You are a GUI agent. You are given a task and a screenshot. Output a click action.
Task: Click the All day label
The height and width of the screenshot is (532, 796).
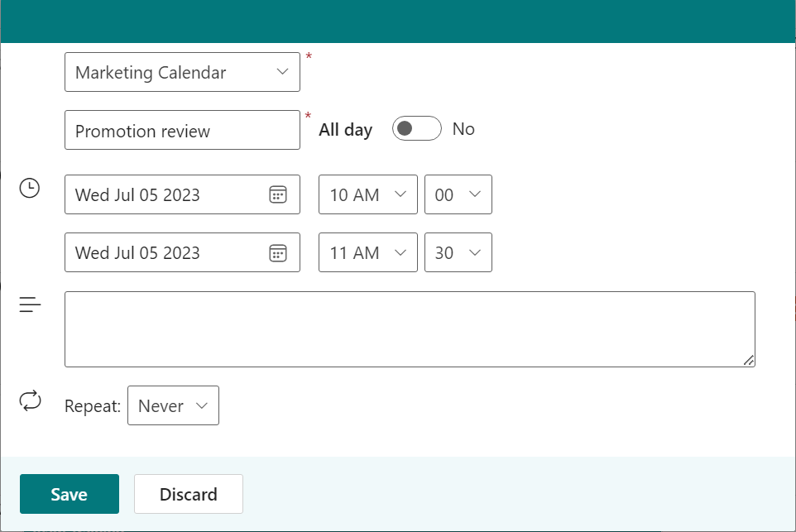pyautogui.click(x=346, y=130)
